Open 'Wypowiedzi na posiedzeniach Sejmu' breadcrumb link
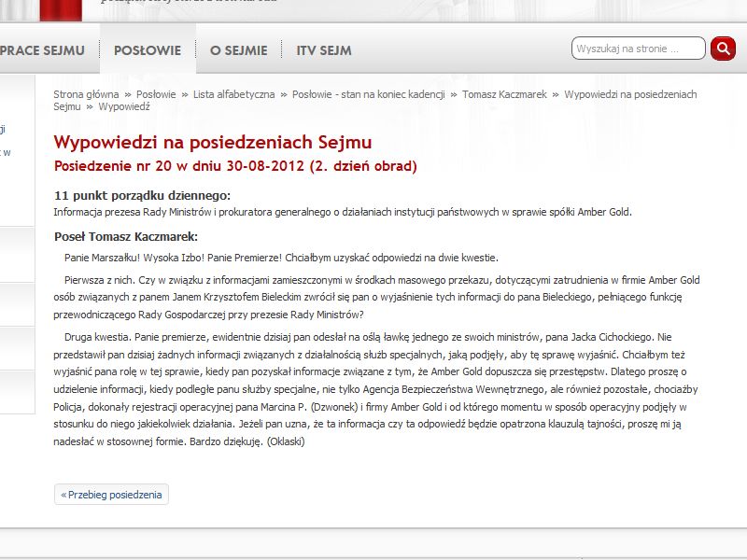Image resolution: width=747 pixels, height=560 pixels. click(x=375, y=101)
